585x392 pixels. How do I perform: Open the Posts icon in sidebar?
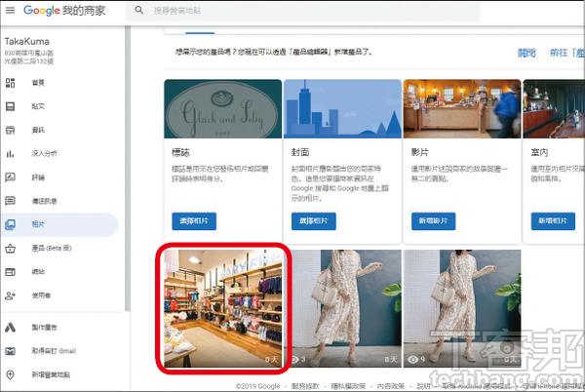point(10,106)
